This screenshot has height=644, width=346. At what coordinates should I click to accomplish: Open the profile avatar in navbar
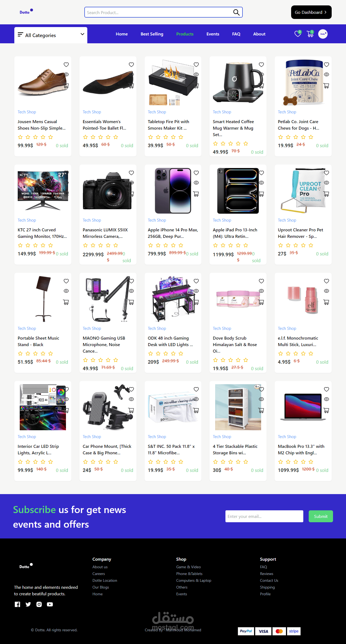(323, 34)
